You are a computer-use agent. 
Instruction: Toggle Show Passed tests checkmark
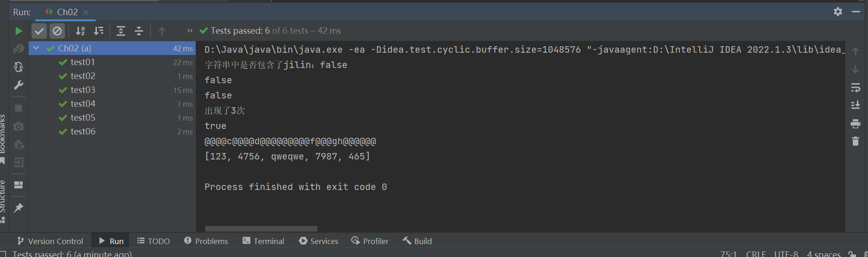tap(40, 31)
